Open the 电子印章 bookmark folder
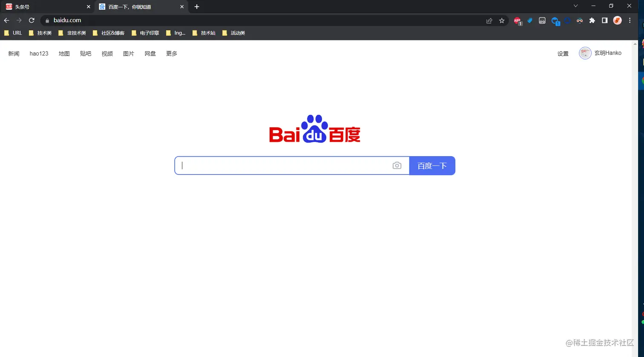Image resolution: width=644 pixels, height=357 pixels. [145, 33]
